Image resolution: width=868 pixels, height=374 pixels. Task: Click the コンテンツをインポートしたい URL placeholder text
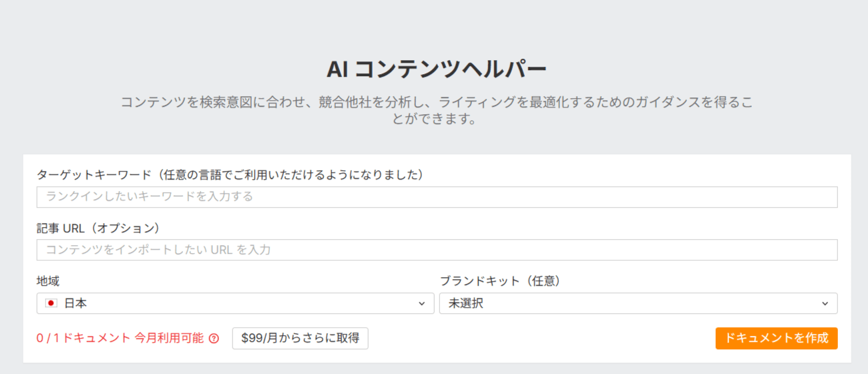158,250
